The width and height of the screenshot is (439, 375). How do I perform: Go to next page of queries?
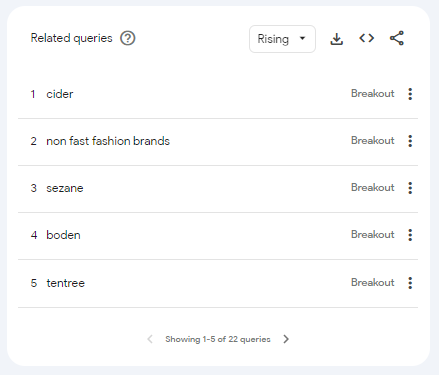coord(286,339)
